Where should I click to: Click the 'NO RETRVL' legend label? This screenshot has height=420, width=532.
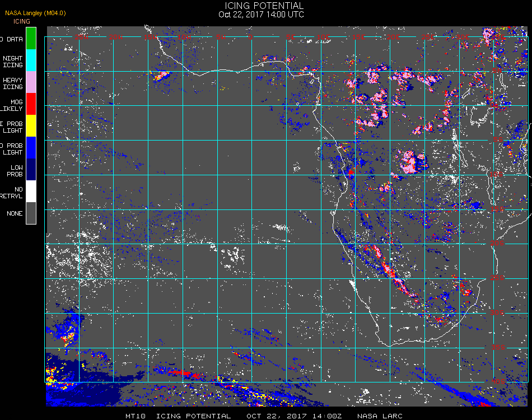pos(12,193)
